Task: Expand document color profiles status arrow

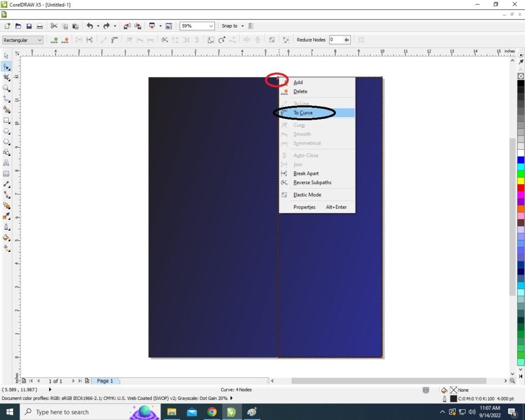Action: 231,398
